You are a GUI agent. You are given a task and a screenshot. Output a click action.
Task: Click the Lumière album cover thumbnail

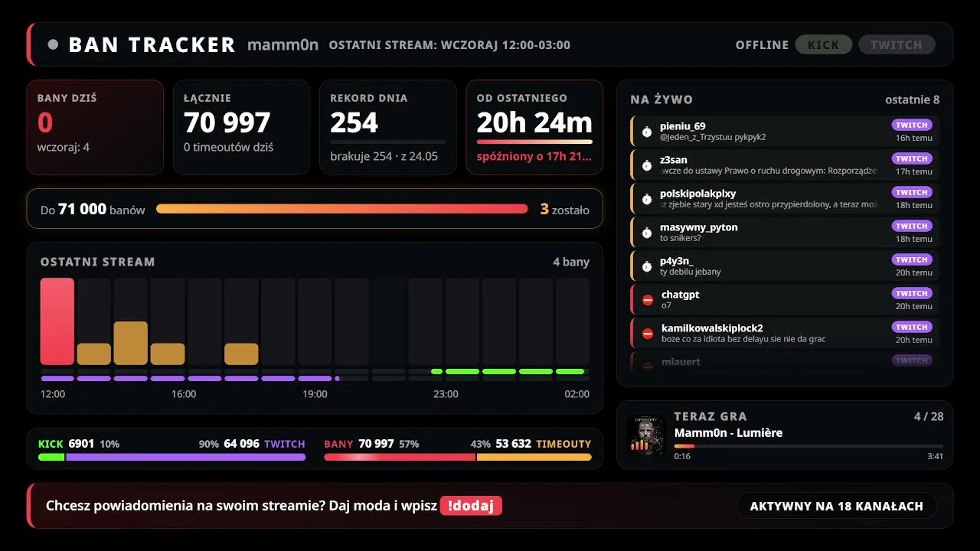pyautogui.click(x=645, y=435)
